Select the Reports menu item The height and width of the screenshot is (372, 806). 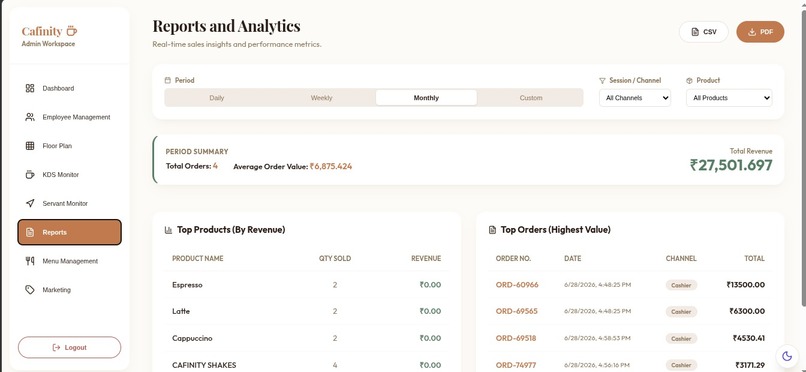[x=69, y=232]
